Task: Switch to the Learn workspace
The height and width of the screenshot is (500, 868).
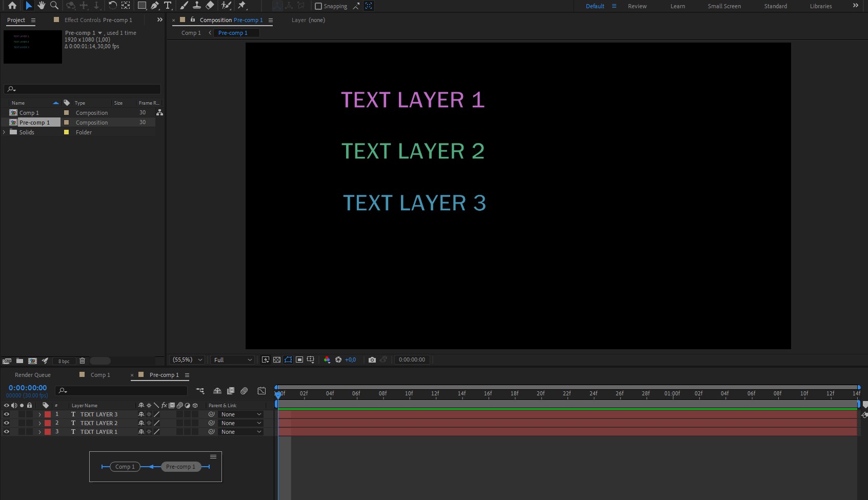Action: 678,6
